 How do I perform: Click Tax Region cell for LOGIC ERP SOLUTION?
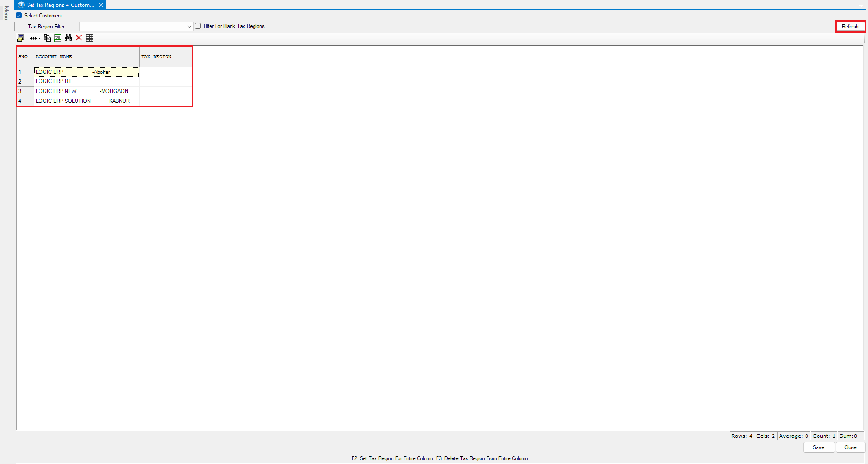[x=165, y=101]
